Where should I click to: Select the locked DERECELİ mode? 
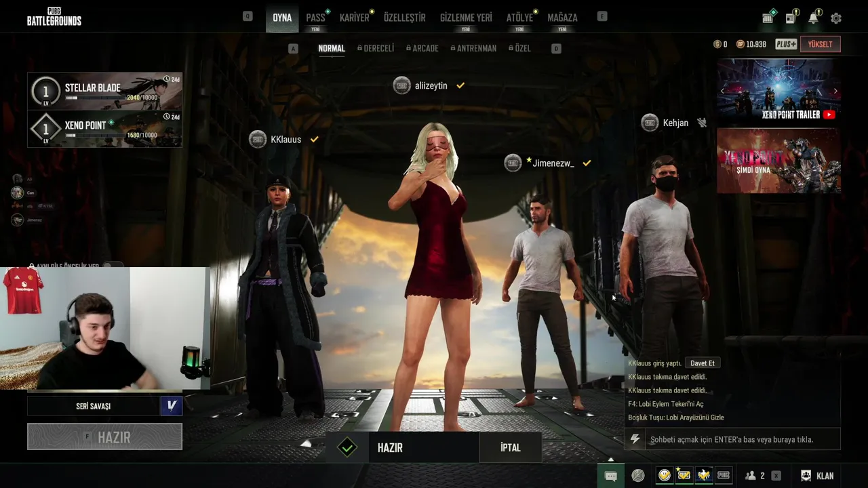tap(376, 49)
